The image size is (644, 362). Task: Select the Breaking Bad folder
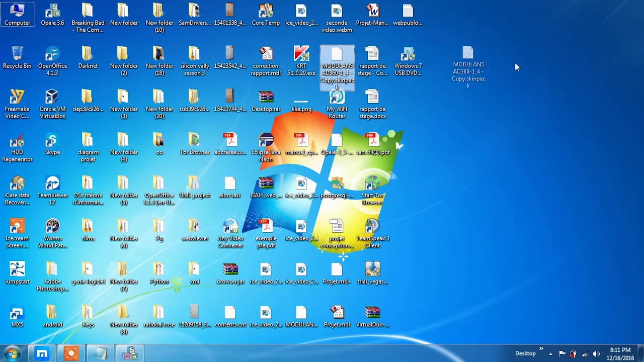click(x=88, y=18)
